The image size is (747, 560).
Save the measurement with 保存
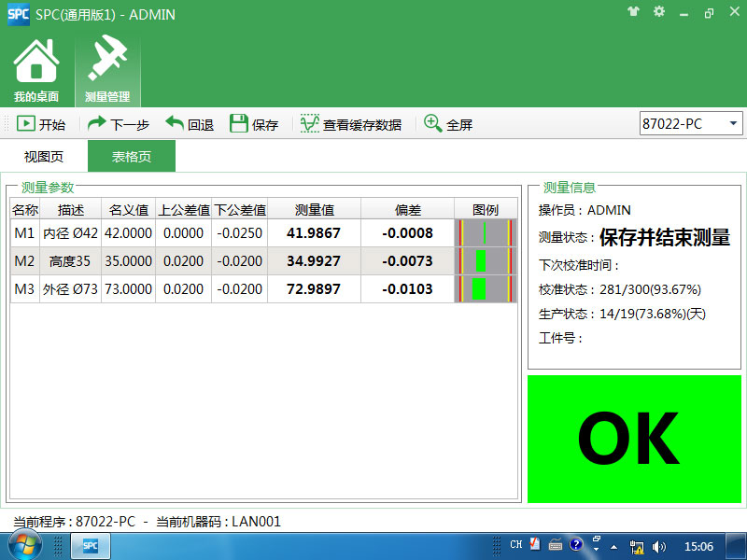254,124
